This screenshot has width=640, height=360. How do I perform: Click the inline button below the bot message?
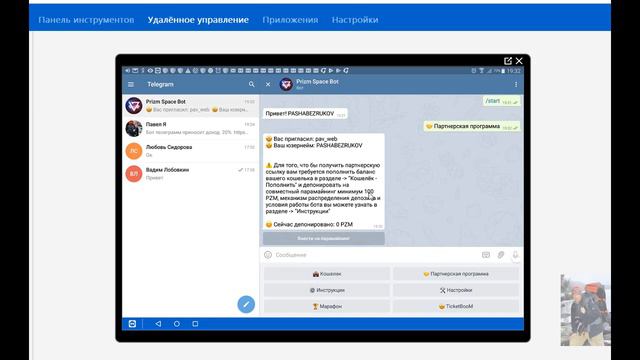[324, 238]
